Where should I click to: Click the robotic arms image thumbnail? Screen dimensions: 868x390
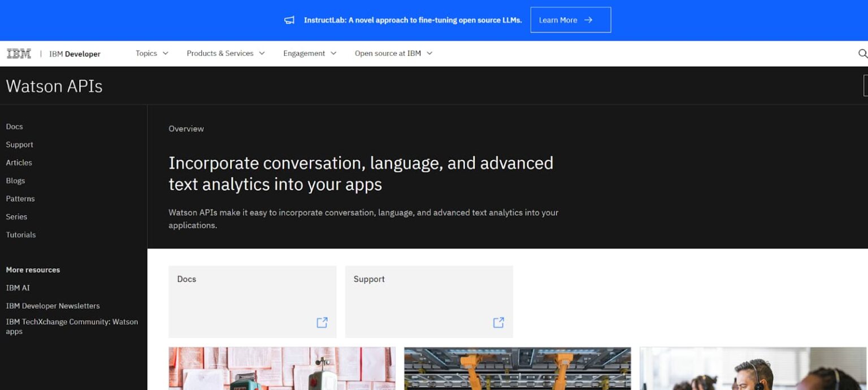pos(517,369)
